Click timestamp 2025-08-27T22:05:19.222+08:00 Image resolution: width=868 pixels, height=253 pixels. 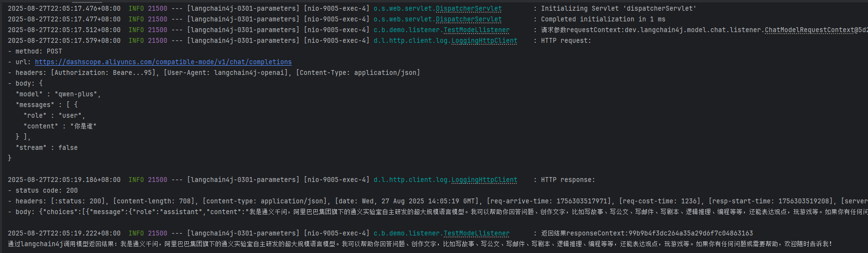[x=64, y=233]
